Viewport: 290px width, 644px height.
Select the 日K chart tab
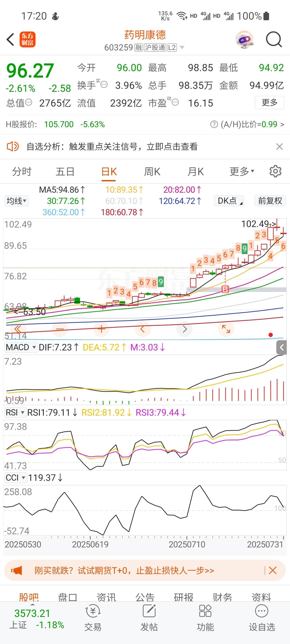coord(109,171)
